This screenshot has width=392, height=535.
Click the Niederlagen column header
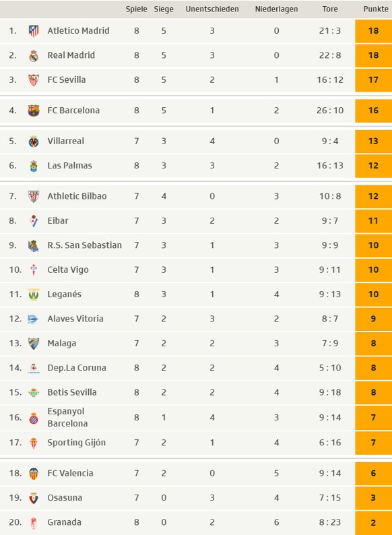pos(276,9)
